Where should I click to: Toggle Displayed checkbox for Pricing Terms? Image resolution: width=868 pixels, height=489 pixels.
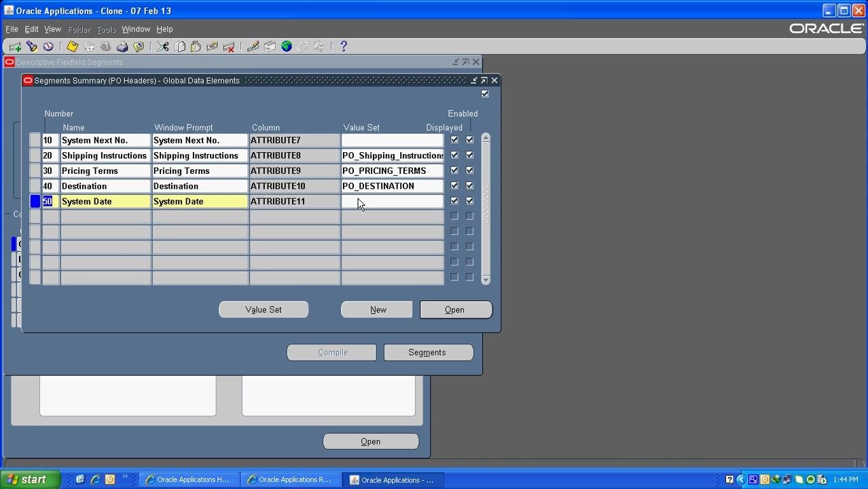coord(454,170)
